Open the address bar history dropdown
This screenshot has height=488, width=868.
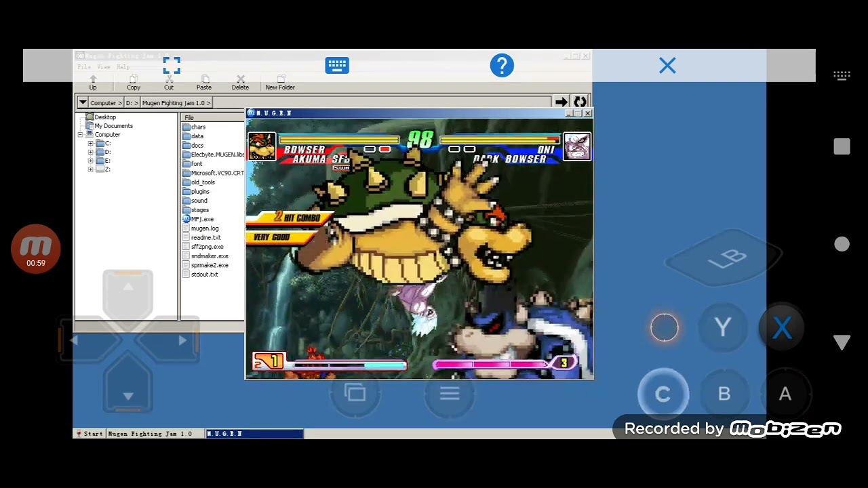point(83,102)
